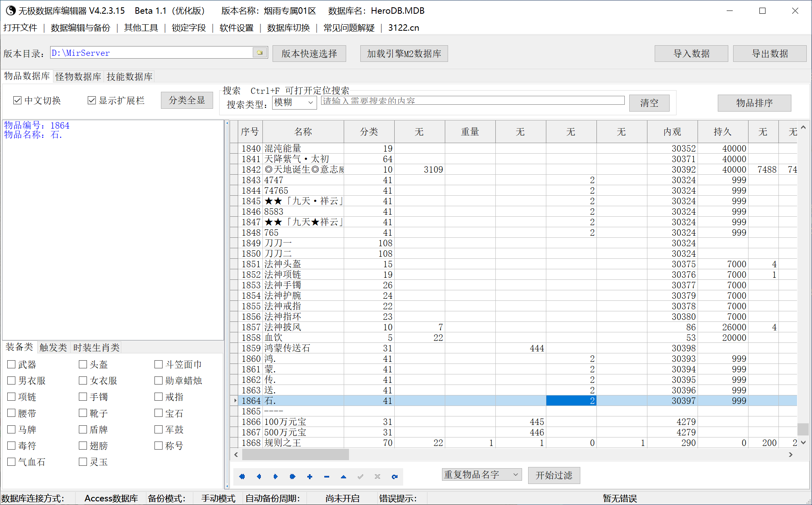Go to next record arrow
812x505 pixels.
point(276,477)
